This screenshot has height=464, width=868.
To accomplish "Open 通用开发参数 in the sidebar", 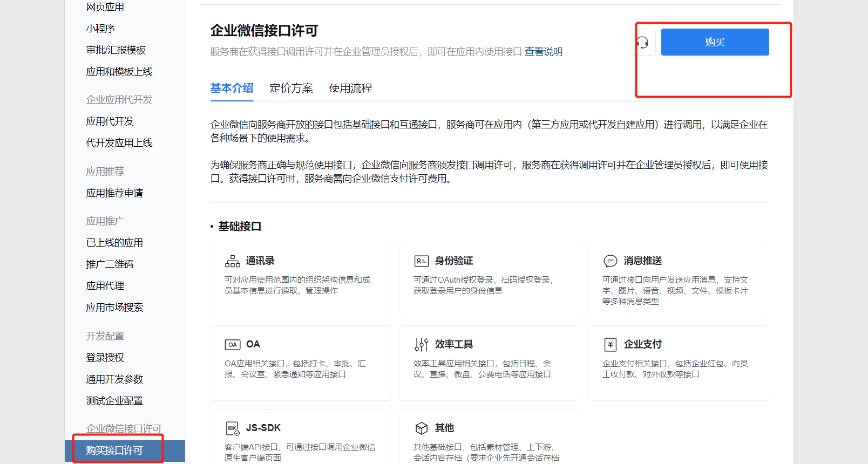I will pyautogui.click(x=115, y=379).
